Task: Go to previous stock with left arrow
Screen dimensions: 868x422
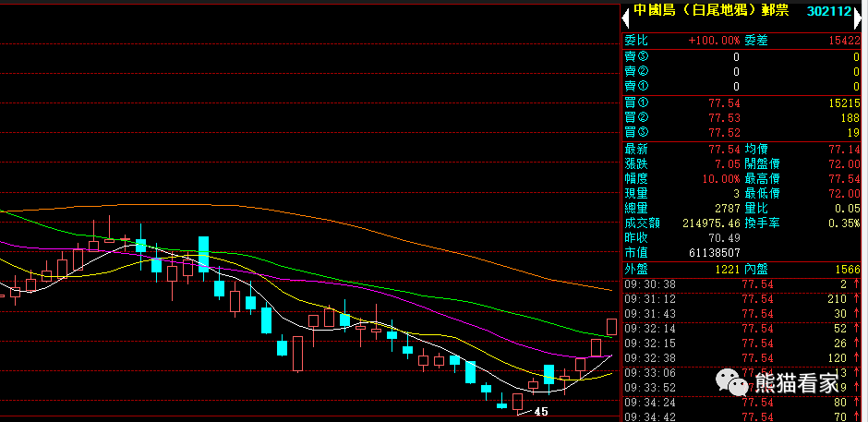Action: 625,18
